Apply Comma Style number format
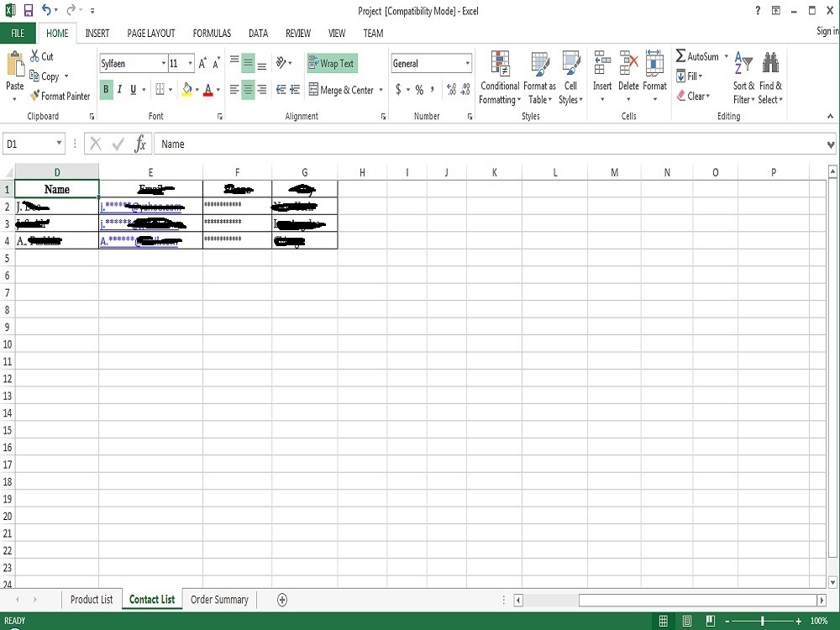 (432, 90)
